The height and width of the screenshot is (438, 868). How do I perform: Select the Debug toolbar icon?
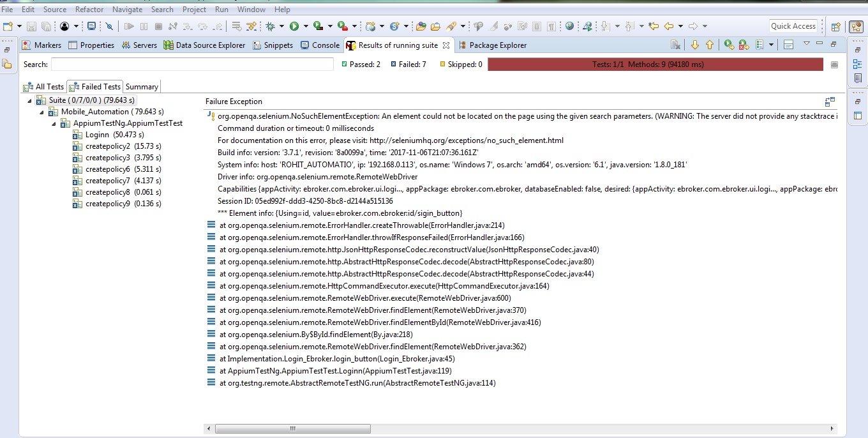[272, 26]
